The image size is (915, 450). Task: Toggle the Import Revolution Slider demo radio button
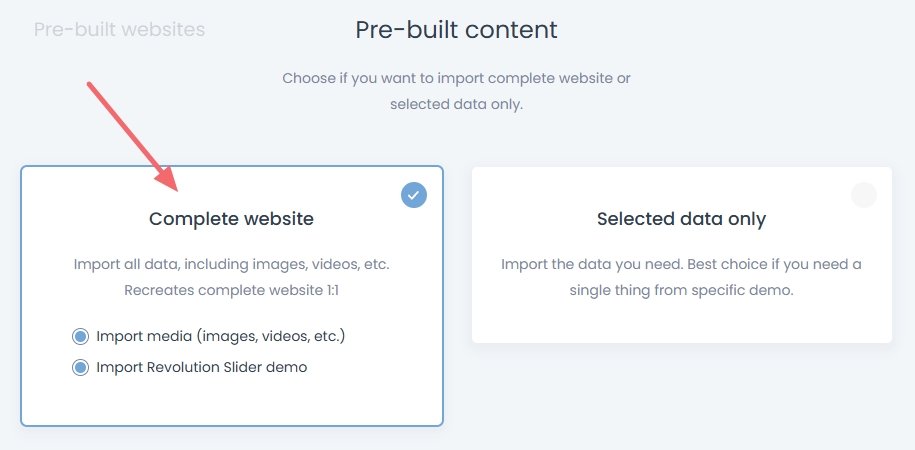(x=81, y=368)
